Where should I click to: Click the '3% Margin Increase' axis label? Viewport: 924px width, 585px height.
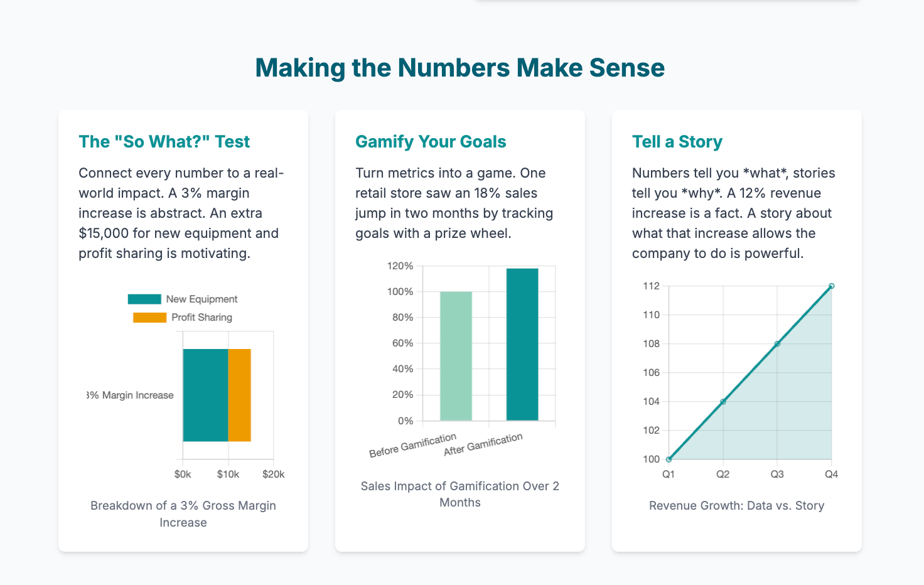[x=131, y=395]
